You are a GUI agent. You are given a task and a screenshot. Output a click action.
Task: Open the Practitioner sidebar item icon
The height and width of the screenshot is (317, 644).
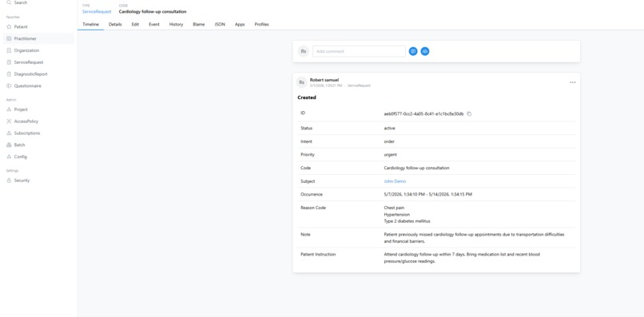point(9,38)
